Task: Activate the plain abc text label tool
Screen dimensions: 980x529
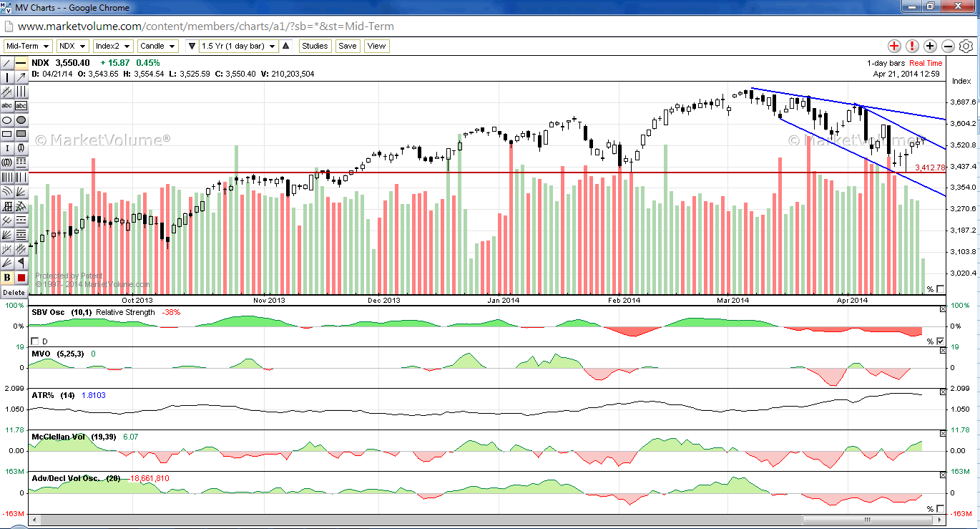Action: [7, 106]
